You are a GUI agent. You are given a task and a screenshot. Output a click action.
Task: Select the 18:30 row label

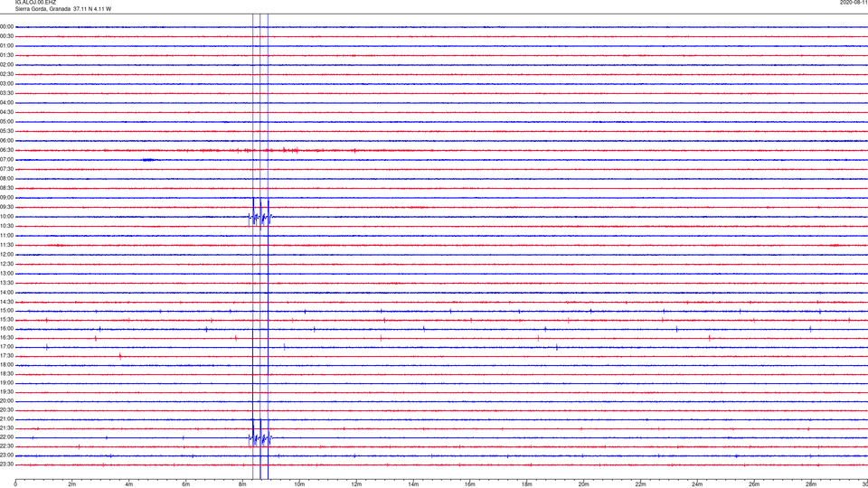click(x=6, y=374)
